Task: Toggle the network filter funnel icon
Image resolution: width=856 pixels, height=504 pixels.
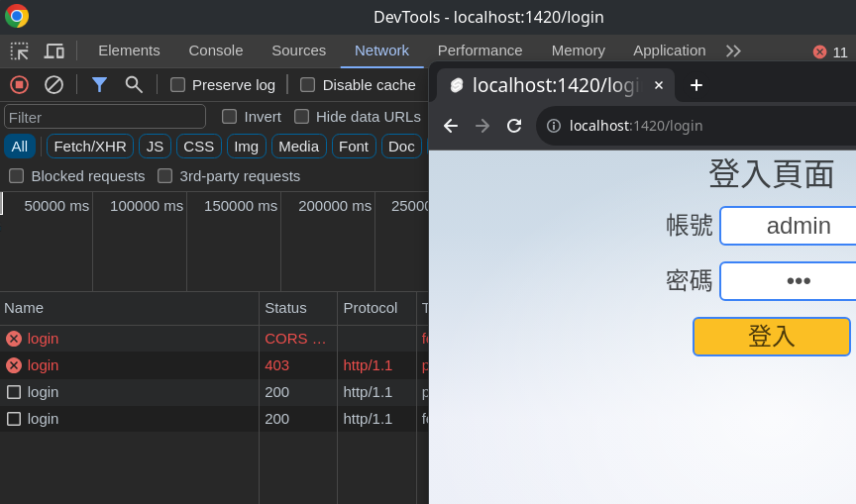Action: (x=99, y=84)
